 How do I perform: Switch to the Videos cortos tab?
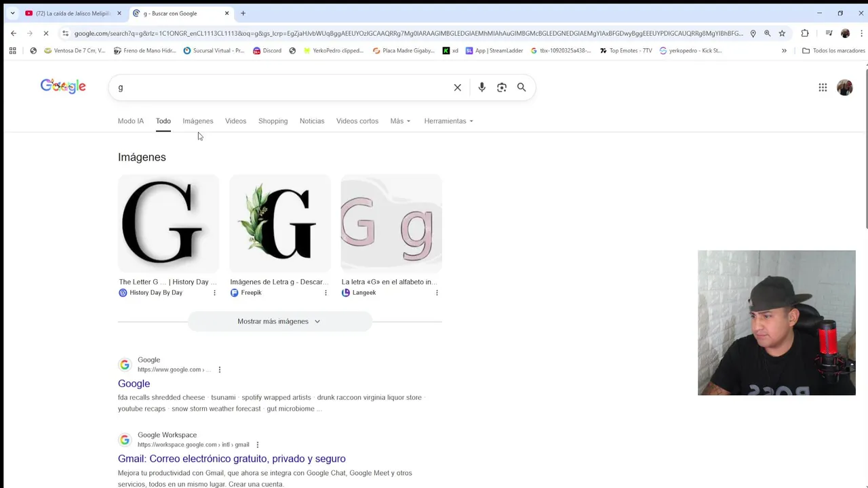pyautogui.click(x=357, y=121)
